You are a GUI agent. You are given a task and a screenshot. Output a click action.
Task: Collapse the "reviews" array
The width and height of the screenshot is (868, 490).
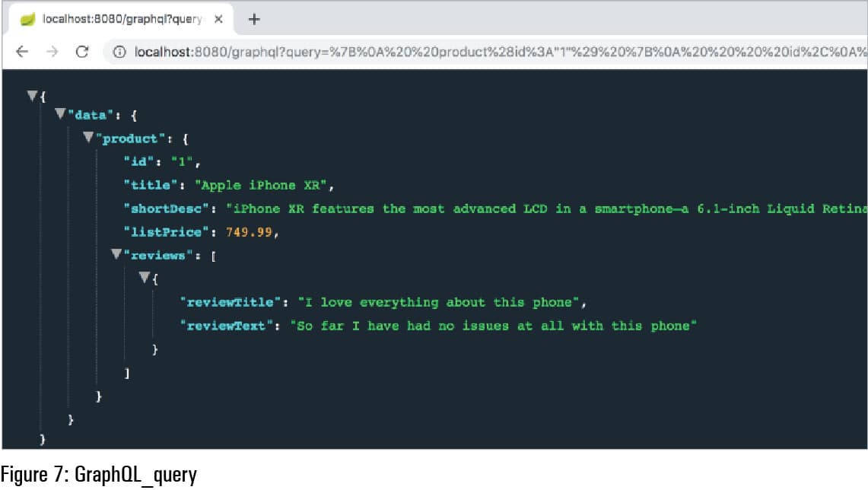click(117, 254)
